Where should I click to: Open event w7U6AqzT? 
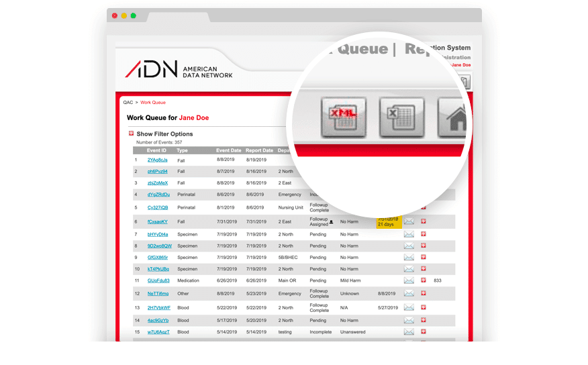pos(158,332)
